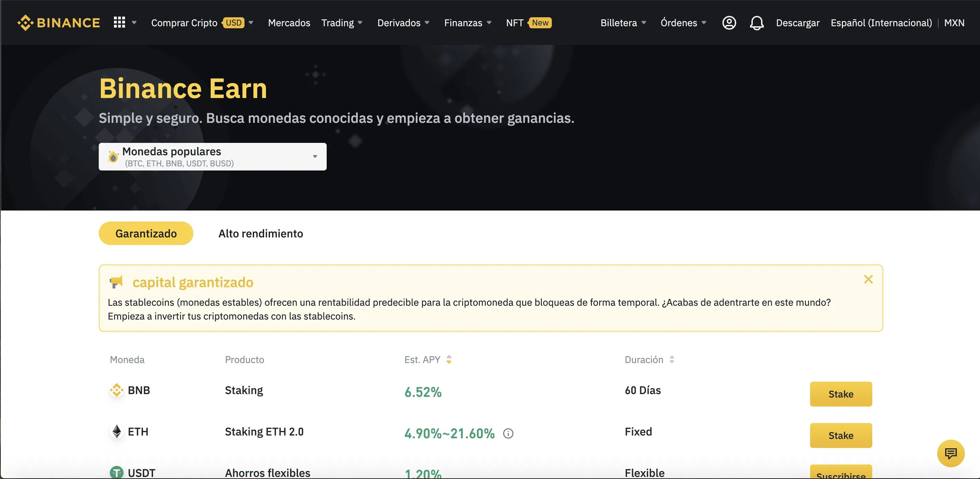Expand the Órdenes menu

click(x=683, y=23)
